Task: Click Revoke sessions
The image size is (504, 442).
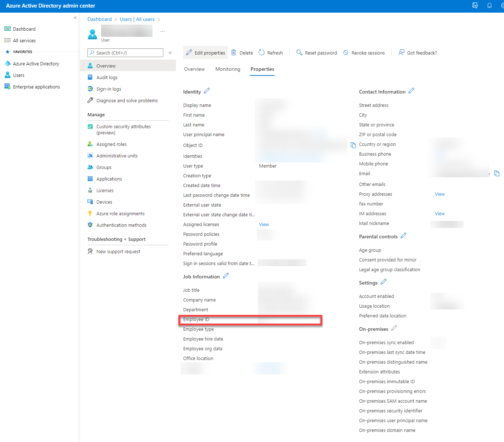Action: pyautogui.click(x=364, y=53)
